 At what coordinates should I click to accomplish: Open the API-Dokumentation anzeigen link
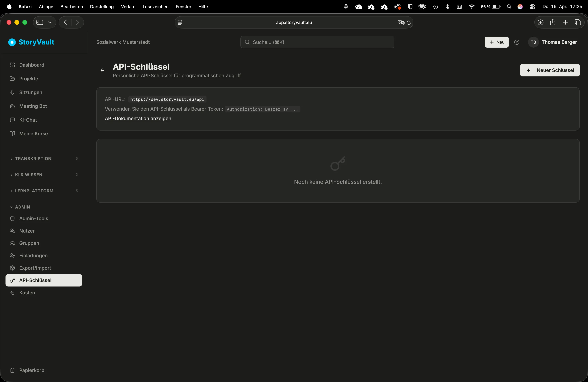point(138,119)
